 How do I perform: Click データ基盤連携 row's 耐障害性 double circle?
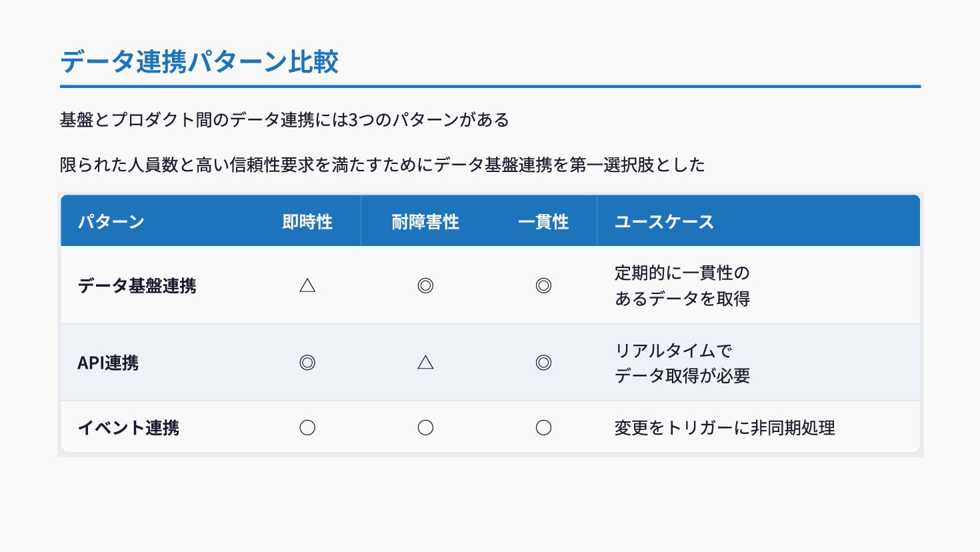click(x=425, y=285)
